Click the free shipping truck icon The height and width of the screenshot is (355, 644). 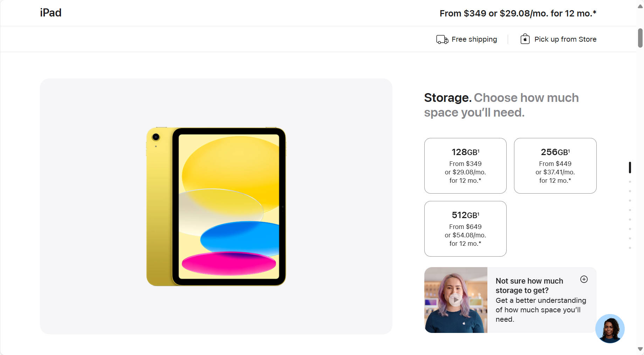point(442,39)
